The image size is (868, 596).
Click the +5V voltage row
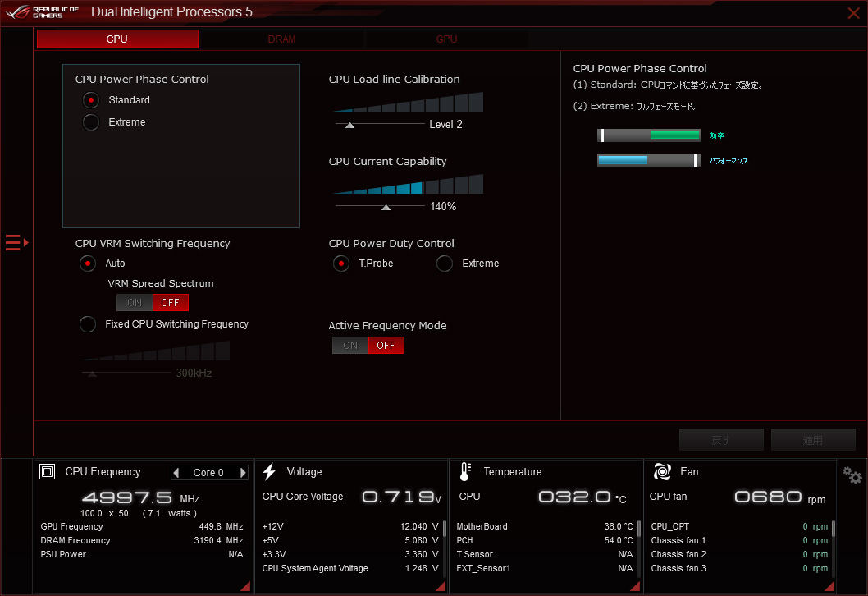(x=350, y=541)
